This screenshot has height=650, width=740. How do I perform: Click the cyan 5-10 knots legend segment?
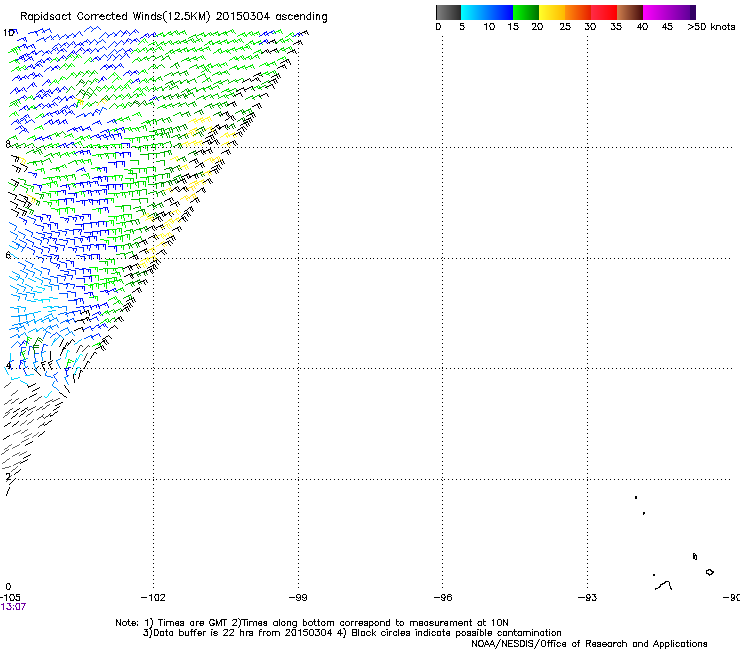474,12
